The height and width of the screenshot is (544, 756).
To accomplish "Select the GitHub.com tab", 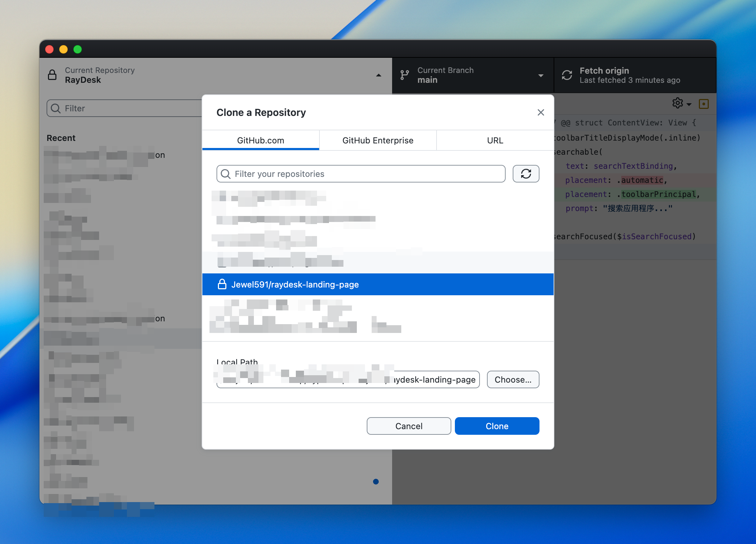I will [261, 140].
